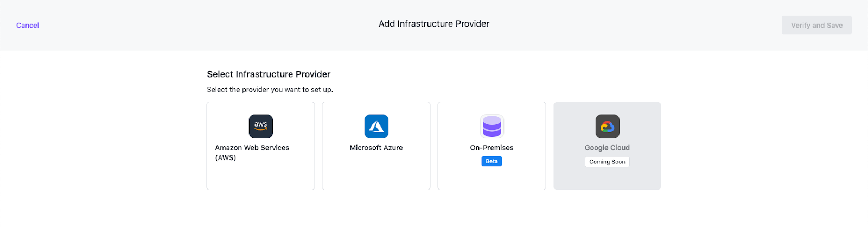
Task: Click the AWS logo icon
Action: tap(261, 127)
